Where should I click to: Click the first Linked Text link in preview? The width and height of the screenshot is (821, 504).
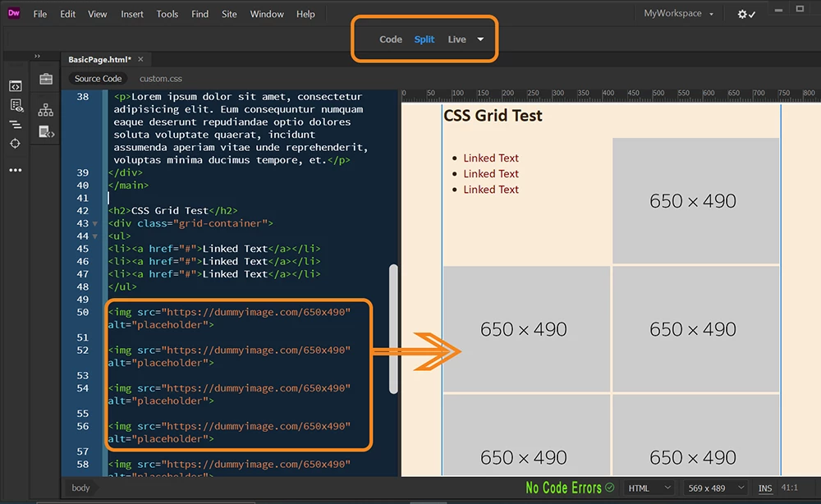click(x=491, y=158)
